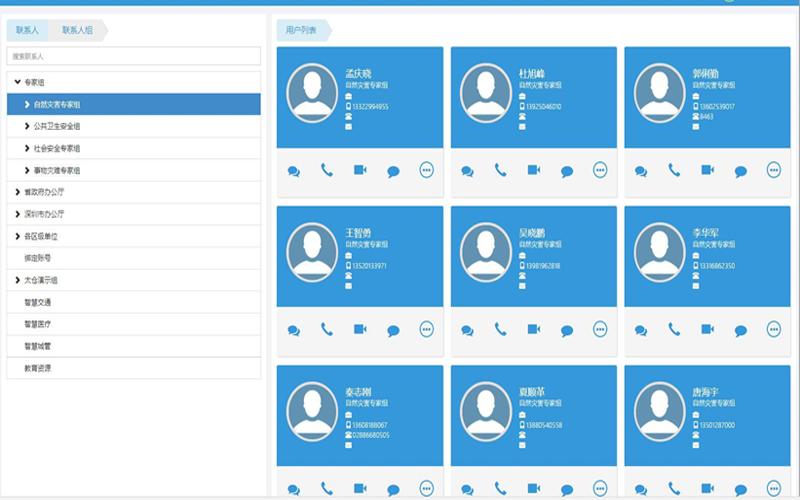Collapse the 专家组 tree node
The image size is (800, 500).
(x=18, y=82)
